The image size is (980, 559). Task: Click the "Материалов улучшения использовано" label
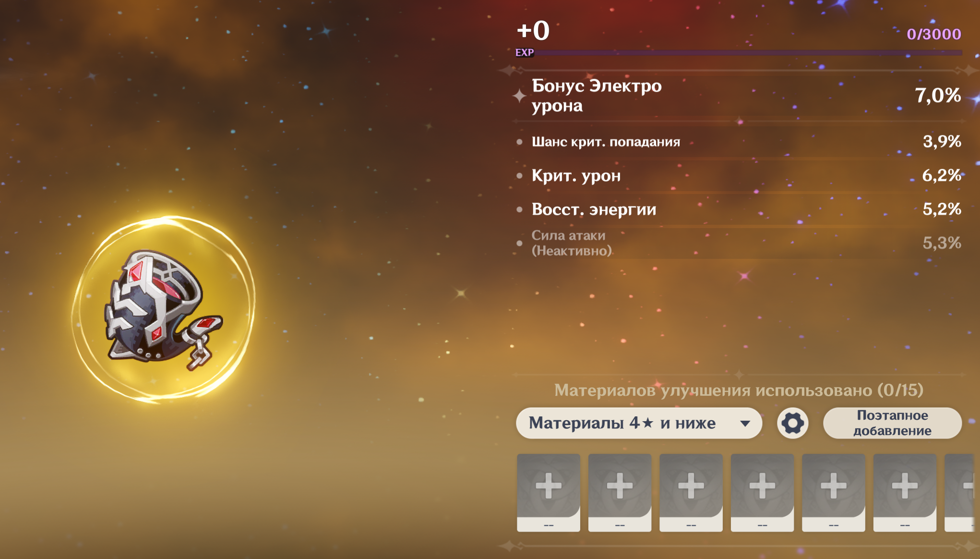(739, 390)
